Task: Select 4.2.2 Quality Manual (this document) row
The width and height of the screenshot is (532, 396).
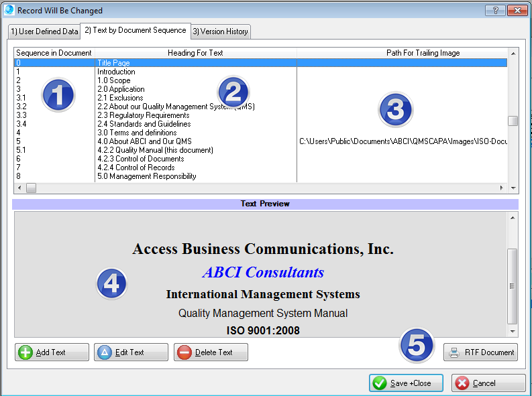Action: tap(260, 150)
